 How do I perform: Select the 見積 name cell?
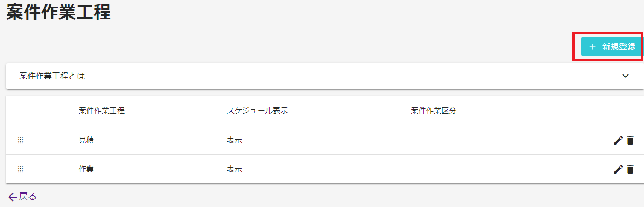pyautogui.click(x=86, y=140)
